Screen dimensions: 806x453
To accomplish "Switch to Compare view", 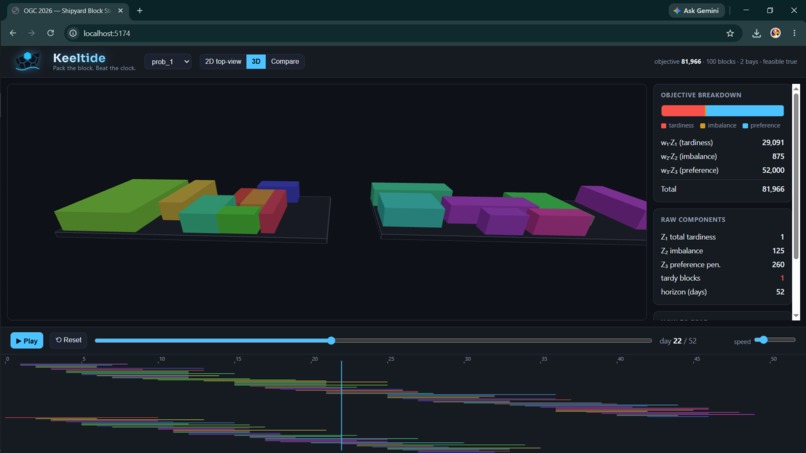I will [285, 61].
